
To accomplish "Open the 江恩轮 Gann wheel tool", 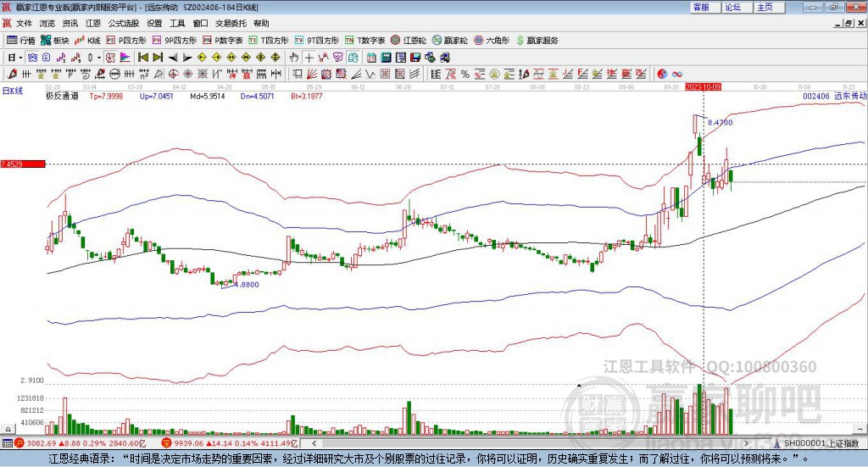I will (x=409, y=41).
